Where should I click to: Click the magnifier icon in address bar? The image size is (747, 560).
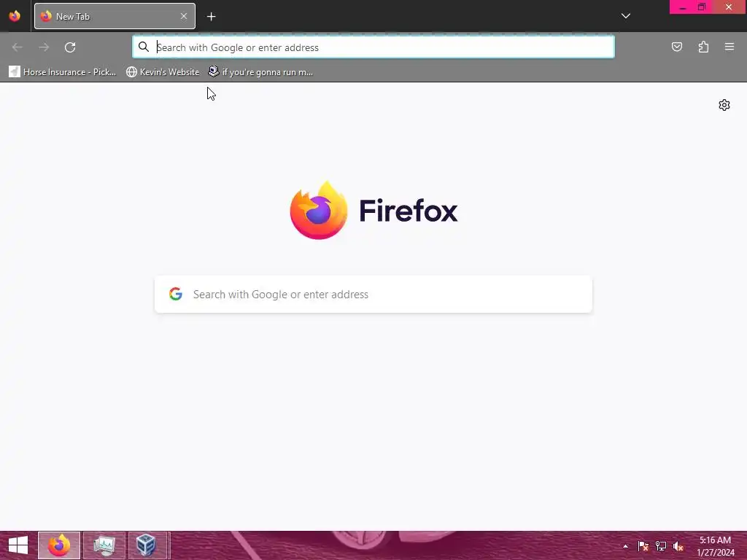(x=144, y=47)
